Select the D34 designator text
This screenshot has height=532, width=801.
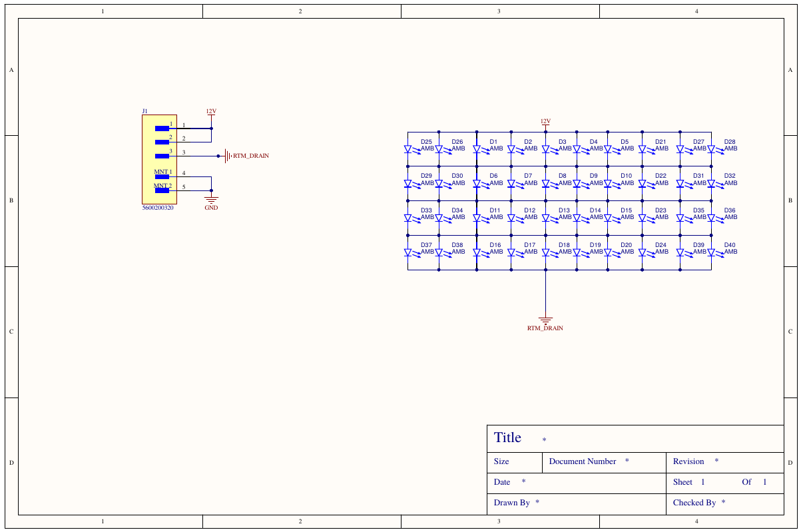(x=457, y=210)
